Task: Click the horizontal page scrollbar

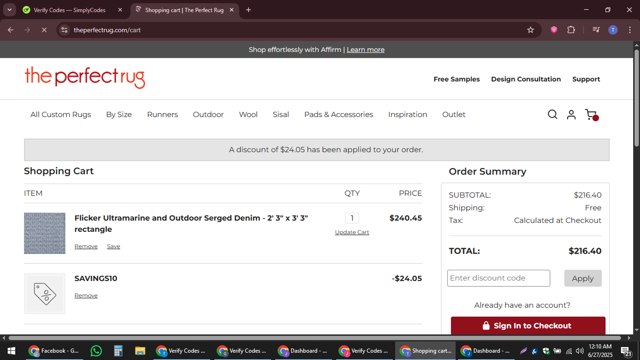Action: click(x=314, y=338)
